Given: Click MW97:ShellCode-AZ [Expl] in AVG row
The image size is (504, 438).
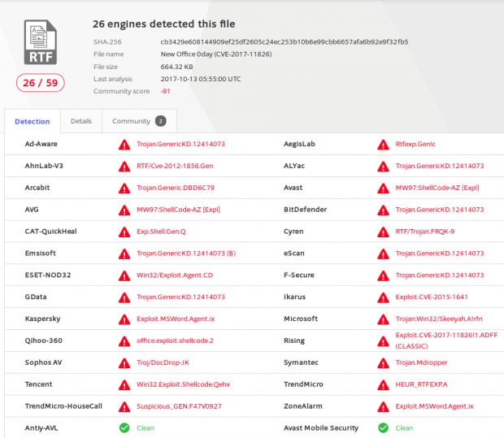Looking at the screenshot, I should (x=178, y=210).
